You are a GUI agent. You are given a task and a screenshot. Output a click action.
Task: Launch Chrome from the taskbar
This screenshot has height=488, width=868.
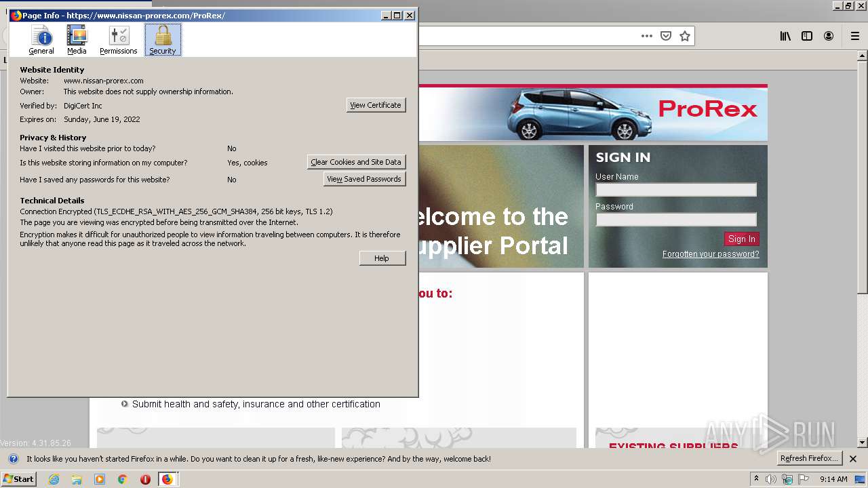pyautogui.click(x=123, y=479)
